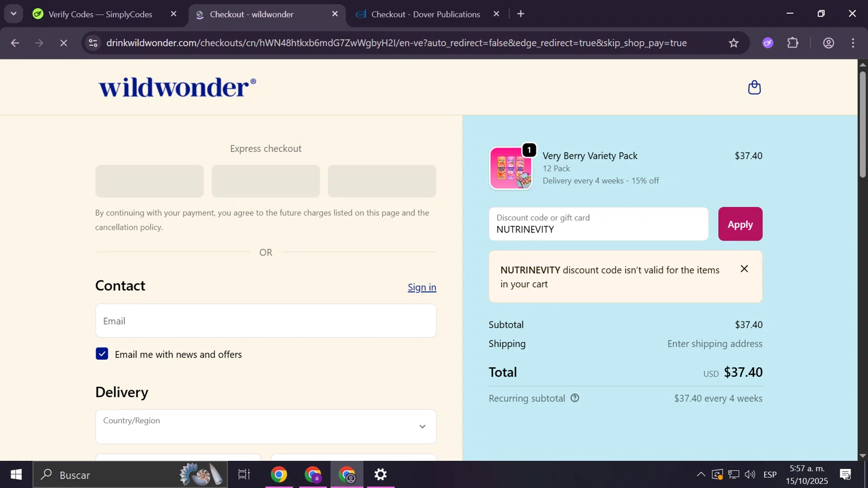Open the Chrome extensions puzzle icon
The image size is (868, 488).
tap(793, 43)
